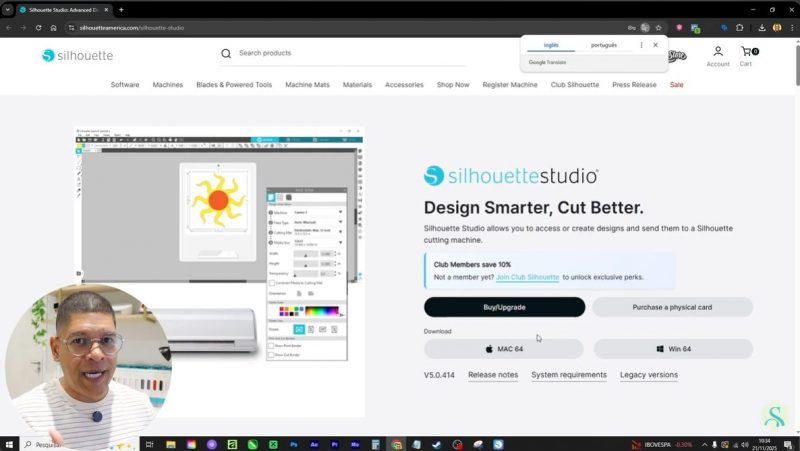This screenshot has width=800, height=451.
Task: Click the browser address bar URL
Action: 132,28
